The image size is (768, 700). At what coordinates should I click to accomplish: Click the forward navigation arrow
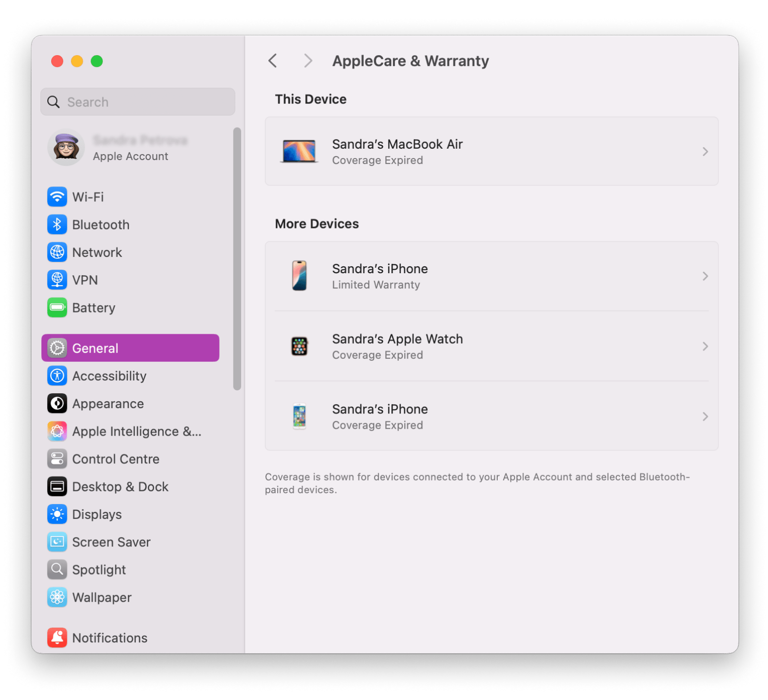coord(308,61)
